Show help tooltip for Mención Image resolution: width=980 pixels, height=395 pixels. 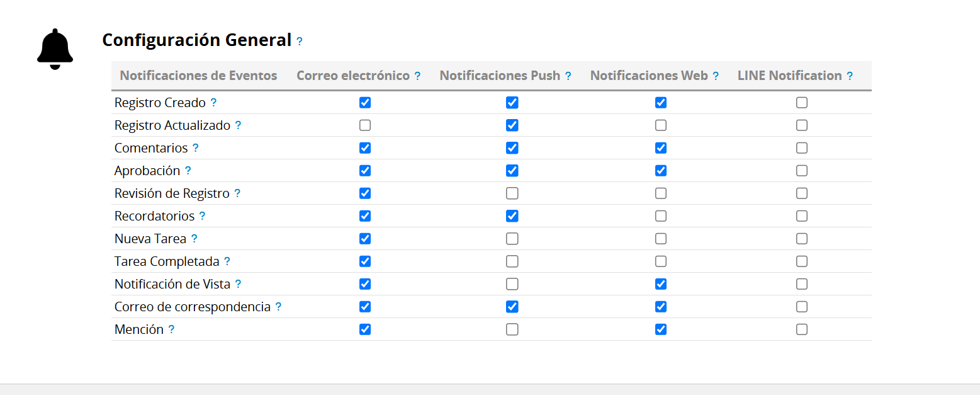[171, 329]
